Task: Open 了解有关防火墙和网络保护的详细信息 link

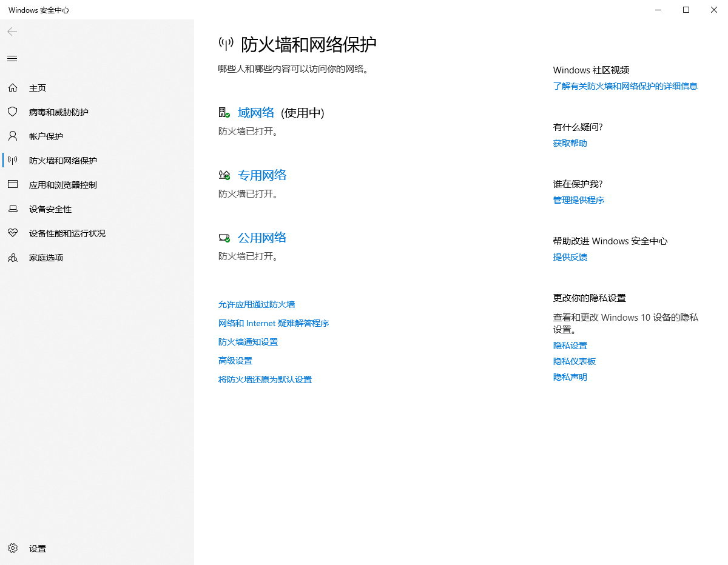Action: pos(625,86)
